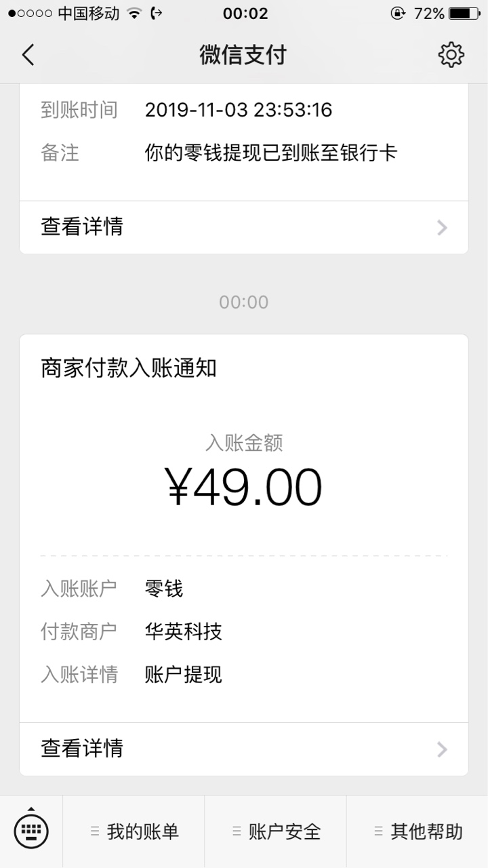View details of the ¥49.00 payment
The width and height of the screenshot is (488, 868).
[x=244, y=749]
